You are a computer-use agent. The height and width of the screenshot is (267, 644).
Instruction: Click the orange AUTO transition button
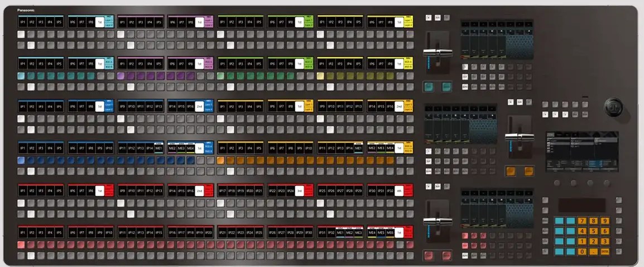click(528, 171)
